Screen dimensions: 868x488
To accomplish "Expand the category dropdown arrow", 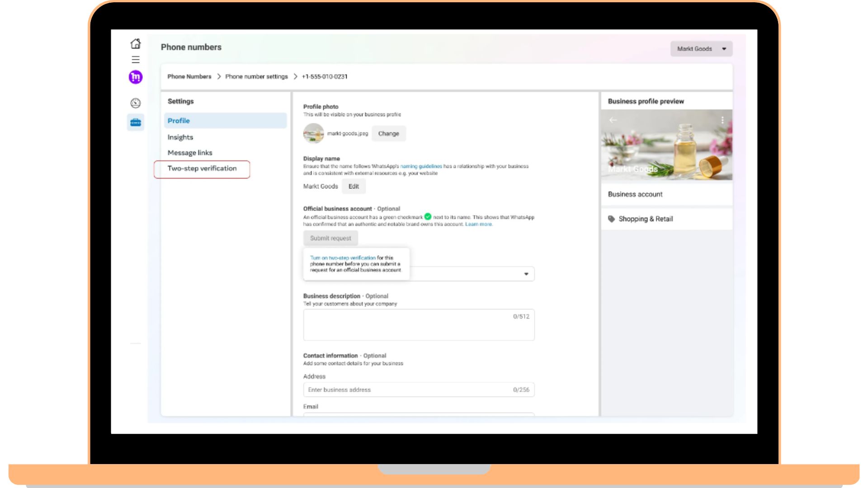I will [526, 274].
